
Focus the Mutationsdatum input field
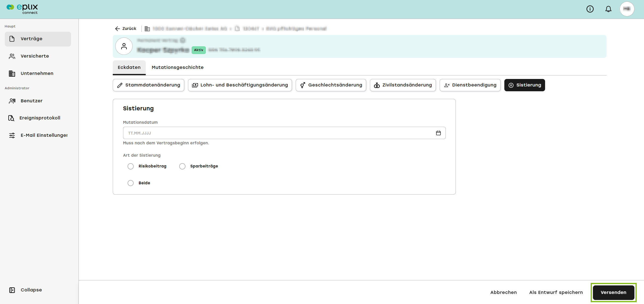(x=284, y=133)
